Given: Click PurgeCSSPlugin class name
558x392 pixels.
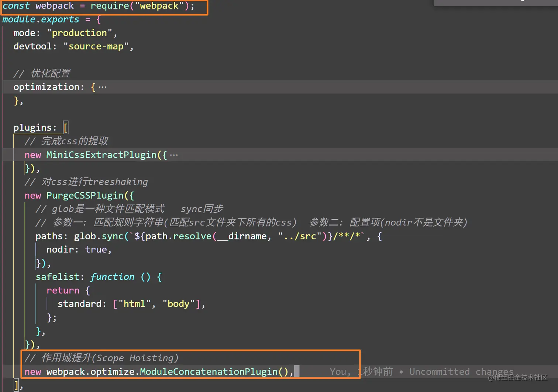Looking at the screenshot, I should [x=85, y=196].
